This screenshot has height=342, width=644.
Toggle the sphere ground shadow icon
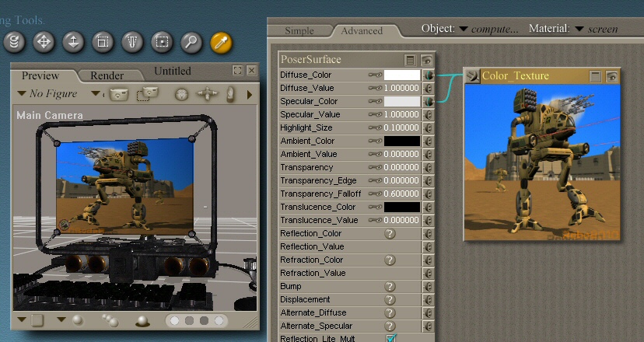pyautogui.click(x=142, y=321)
